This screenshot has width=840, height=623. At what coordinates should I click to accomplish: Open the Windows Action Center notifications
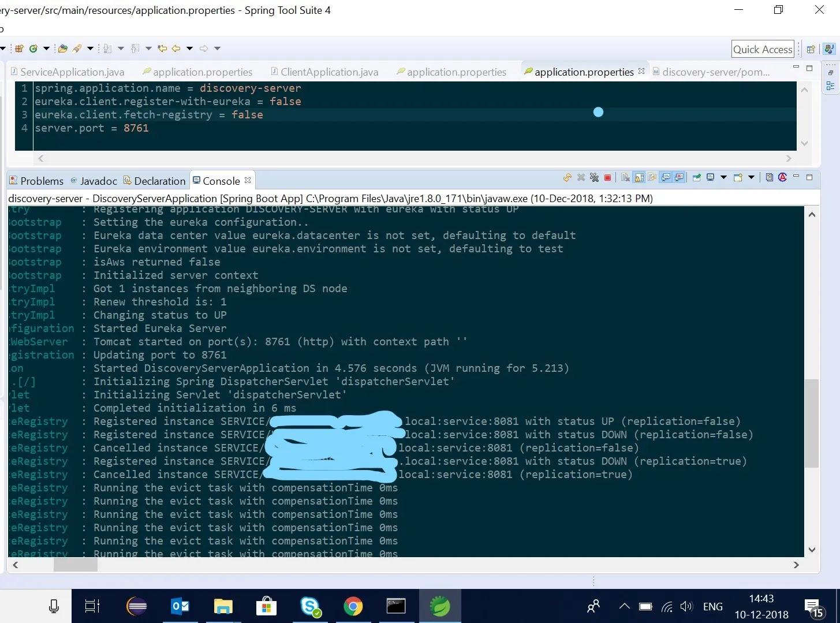pos(814,607)
